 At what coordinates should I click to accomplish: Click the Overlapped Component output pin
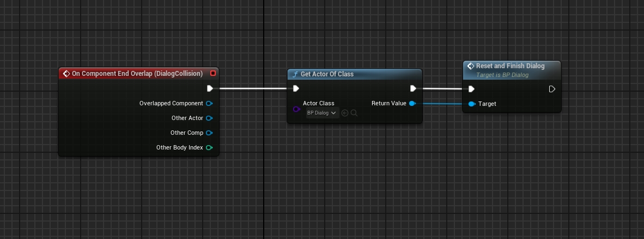(209, 103)
